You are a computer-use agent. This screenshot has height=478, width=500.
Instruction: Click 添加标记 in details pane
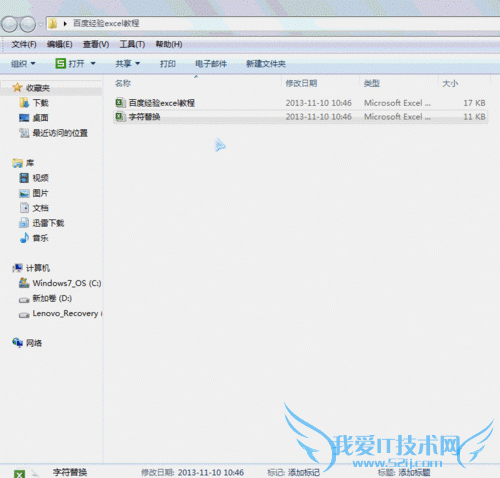point(304,472)
